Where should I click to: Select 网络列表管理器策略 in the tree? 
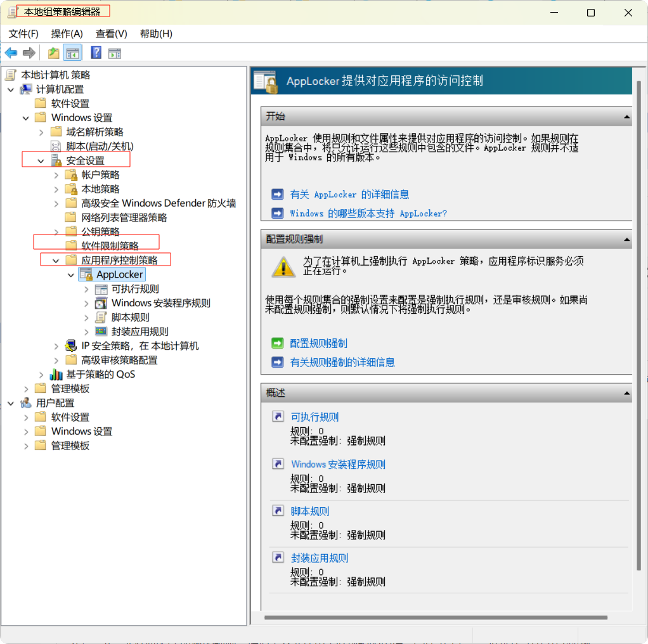pyautogui.click(x=124, y=217)
